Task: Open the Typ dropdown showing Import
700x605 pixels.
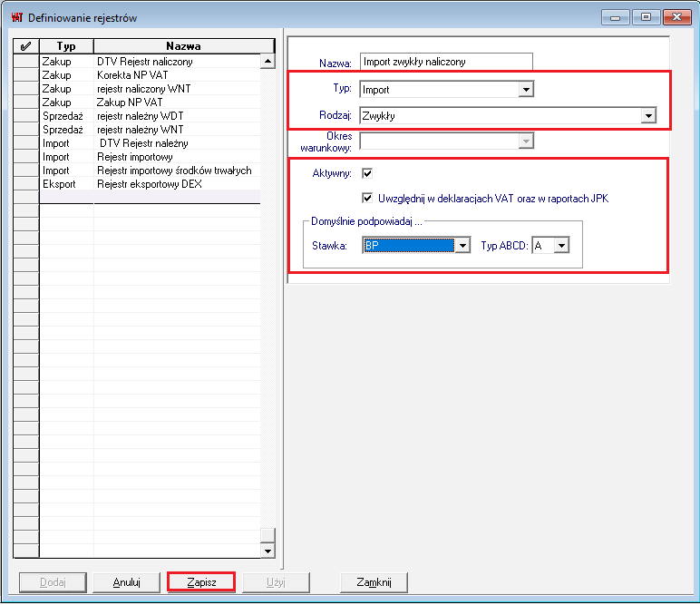Action: coord(526,89)
